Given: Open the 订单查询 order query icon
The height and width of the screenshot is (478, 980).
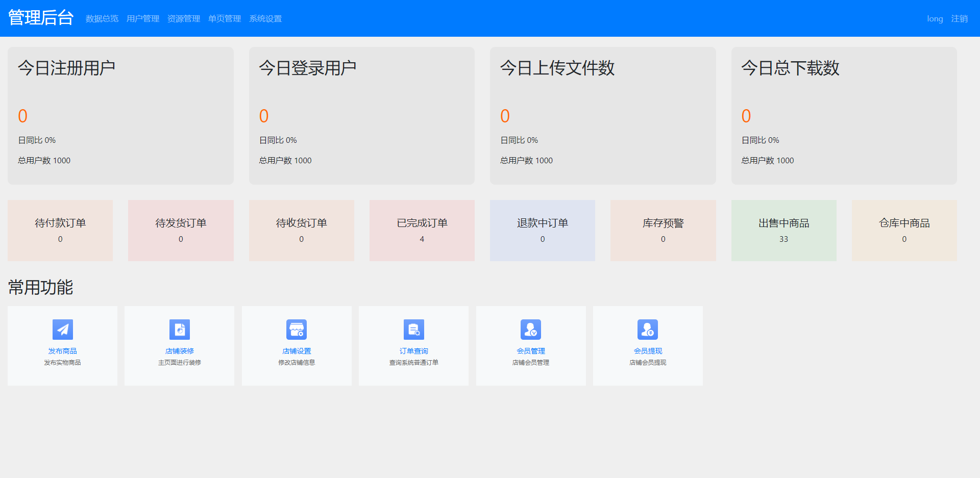Looking at the screenshot, I should point(413,330).
